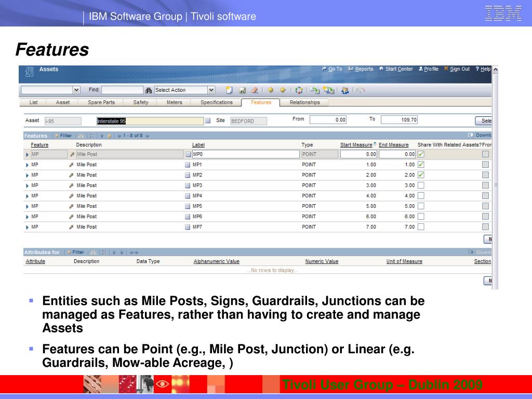This screenshot has width=532, height=399.
Task: Click the vertical scrollbar up arrow
Action: point(495,69)
